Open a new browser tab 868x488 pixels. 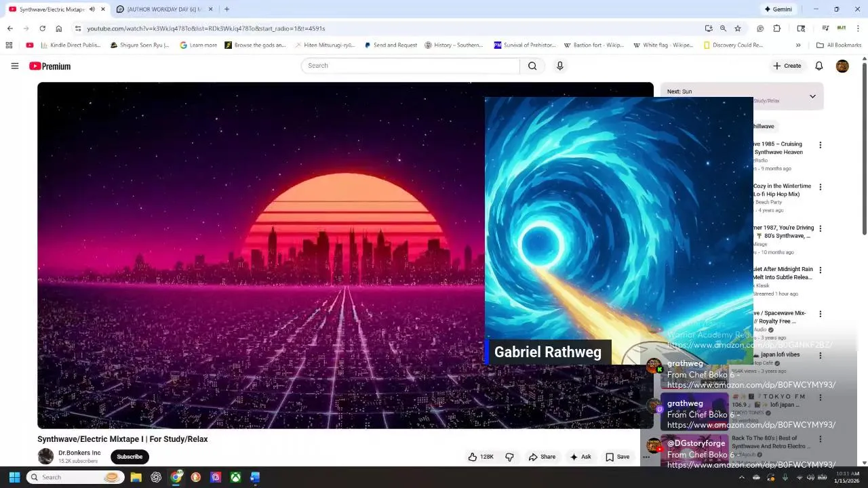pos(226,9)
